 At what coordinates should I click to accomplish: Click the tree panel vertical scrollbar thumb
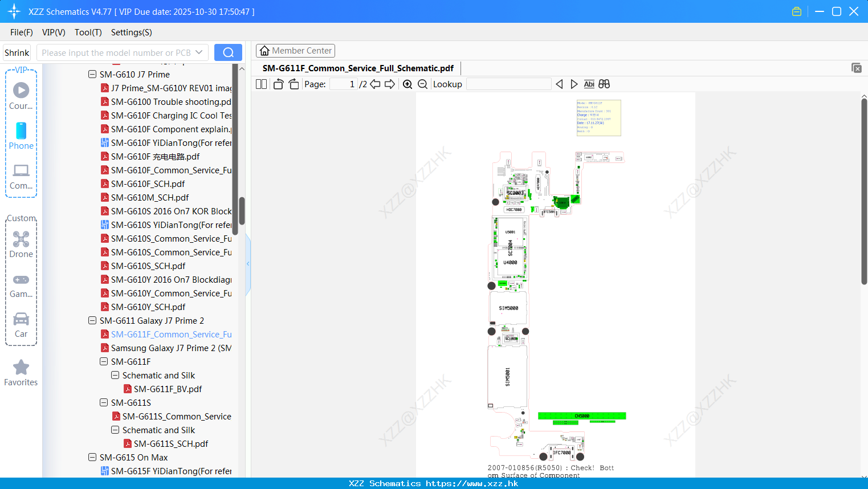[x=242, y=211]
